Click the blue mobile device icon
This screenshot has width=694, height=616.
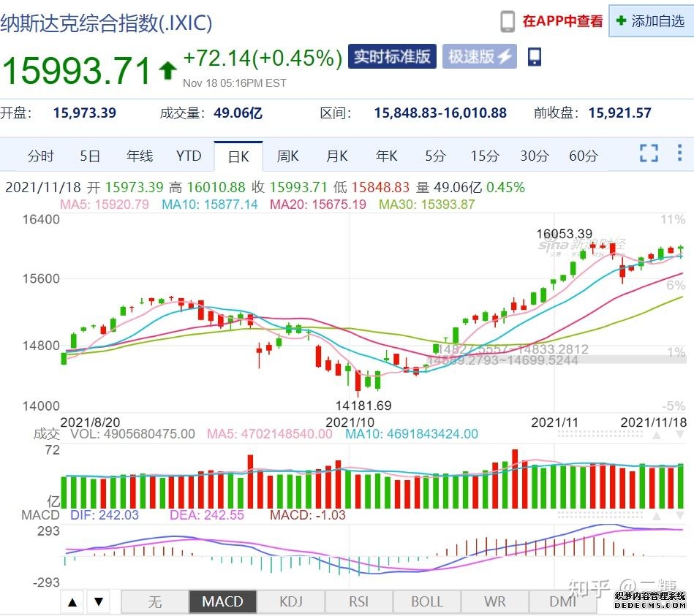pos(535,57)
